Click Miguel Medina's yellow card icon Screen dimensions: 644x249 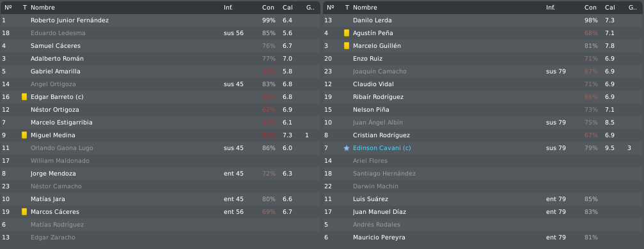tap(24, 135)
